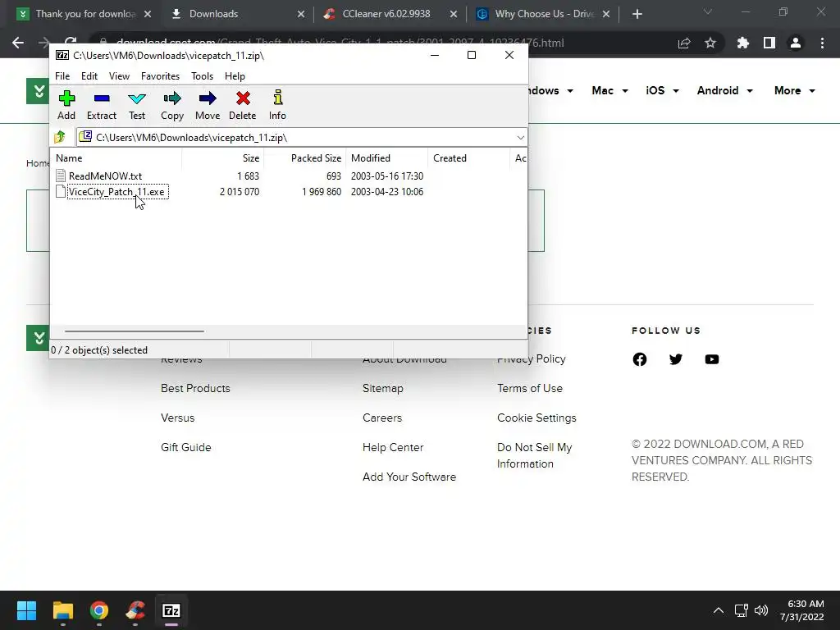The height and width of the screenshot is (630, 840).
Task: Open the Twitter icon under Follow Us
Action: point(676,359)
